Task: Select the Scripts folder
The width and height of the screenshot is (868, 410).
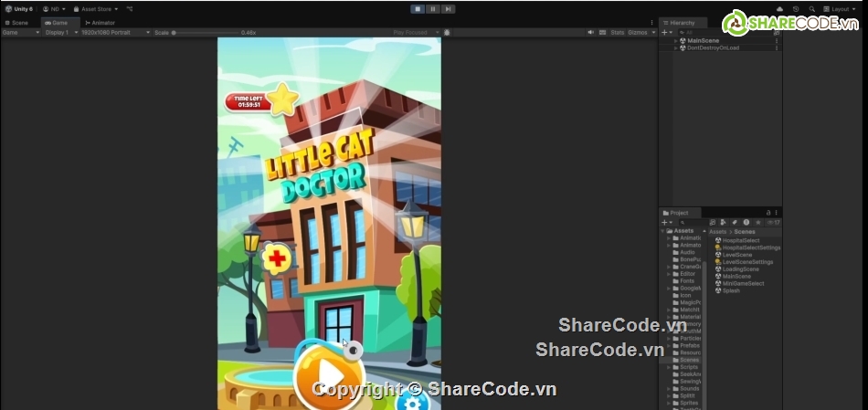Action: tap(686, 367)
